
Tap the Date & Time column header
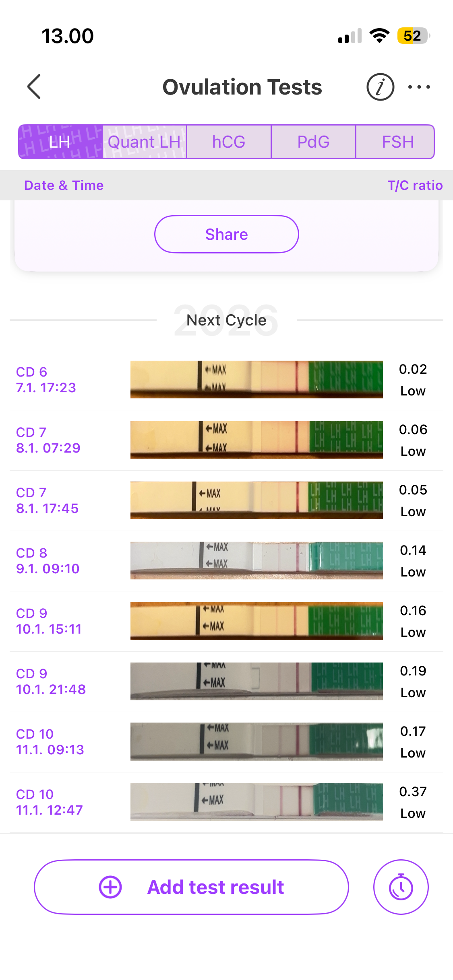coord(64,185)
